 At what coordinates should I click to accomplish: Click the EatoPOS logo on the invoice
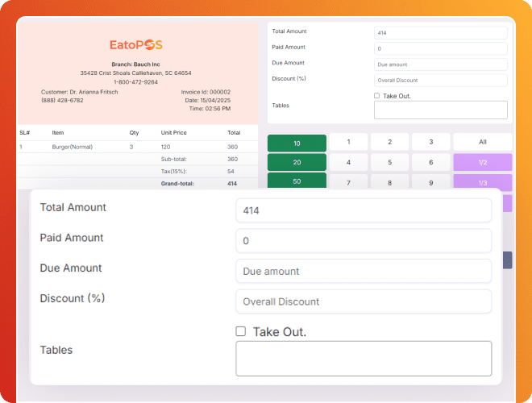click(135, 45)
